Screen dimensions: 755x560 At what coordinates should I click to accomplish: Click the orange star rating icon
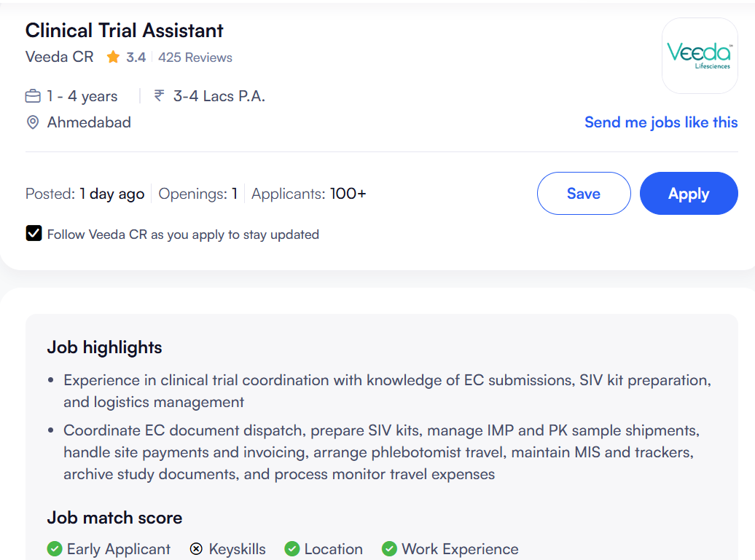(x=113, y=57)
